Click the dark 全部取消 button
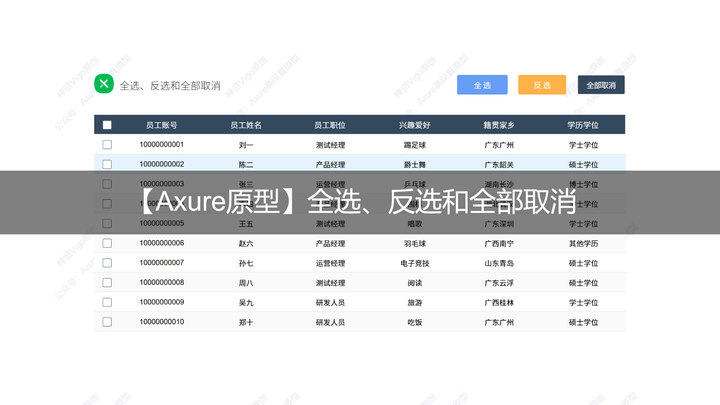Viewport: 720px width, 405px height. point(601,85)
